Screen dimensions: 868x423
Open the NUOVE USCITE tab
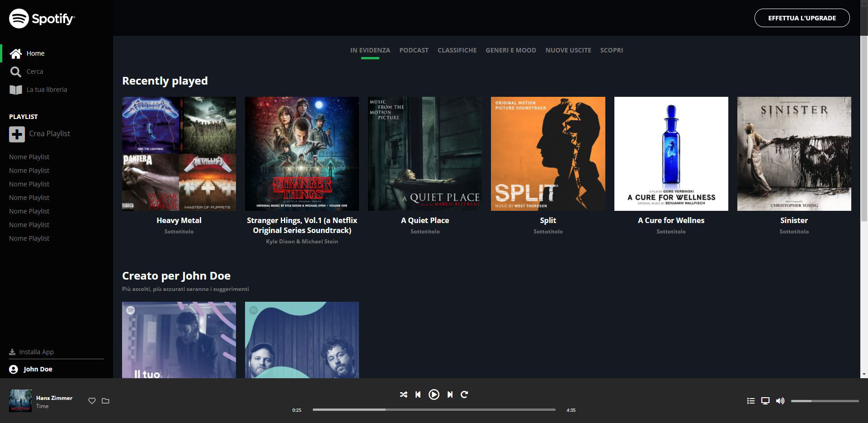tap(568, 50)
